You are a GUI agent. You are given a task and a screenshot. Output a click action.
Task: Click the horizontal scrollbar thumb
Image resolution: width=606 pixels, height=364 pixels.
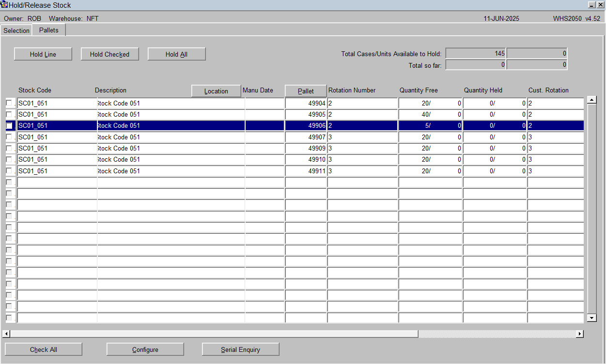pos(214,334)
